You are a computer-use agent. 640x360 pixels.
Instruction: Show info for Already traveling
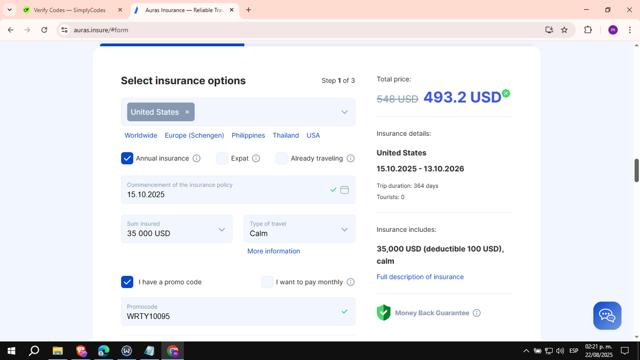pos(351,158)
